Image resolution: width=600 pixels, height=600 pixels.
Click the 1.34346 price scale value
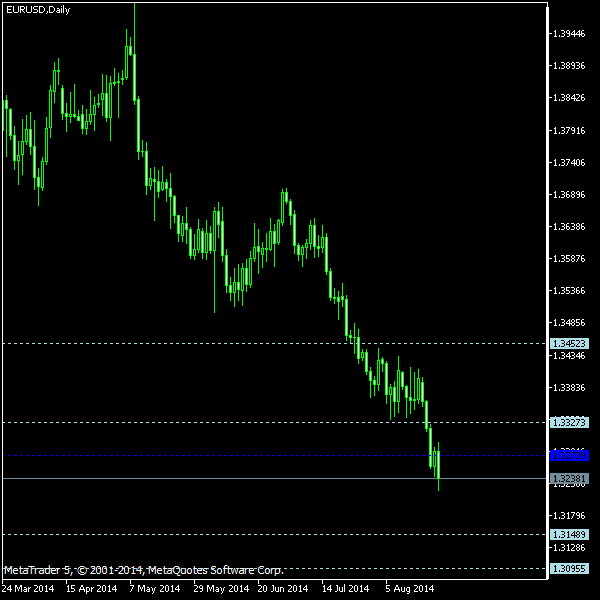point(569,356)
